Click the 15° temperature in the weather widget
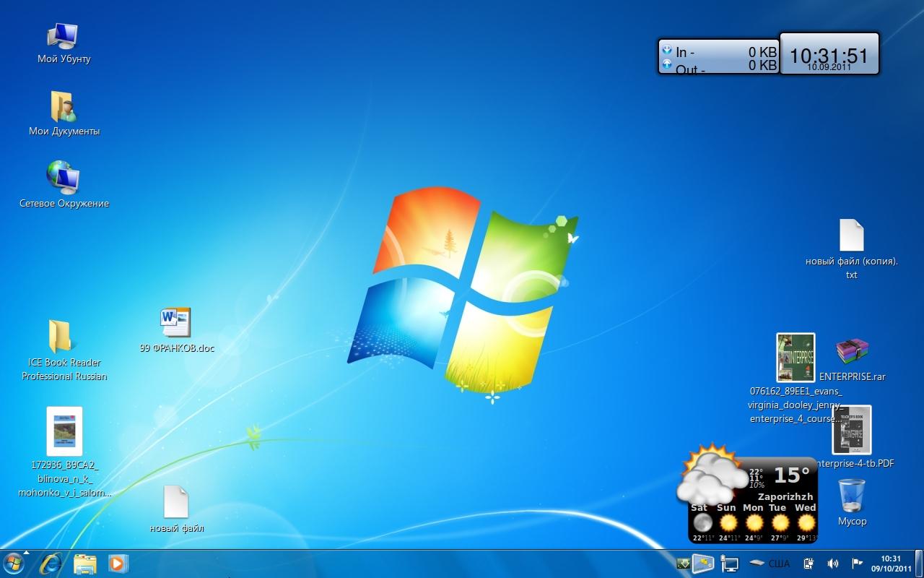This screenshot has width=924, height=578. point(792,475)
